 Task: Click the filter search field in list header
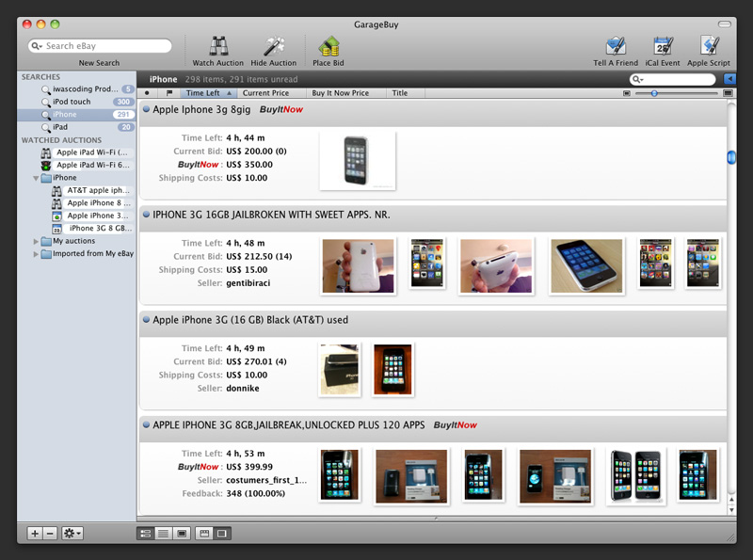click(672, 79)
